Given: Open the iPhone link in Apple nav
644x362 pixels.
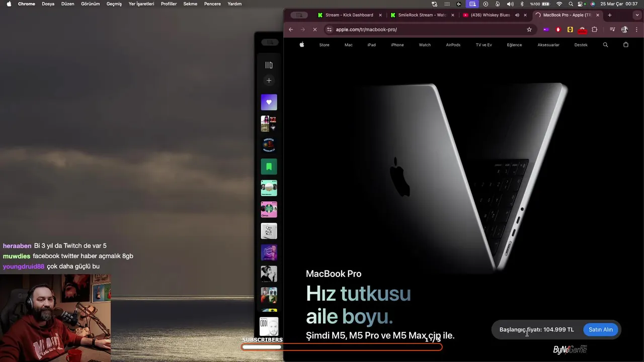Looking at the screenshot, I should pyautogui.click(x=397, y=45).
